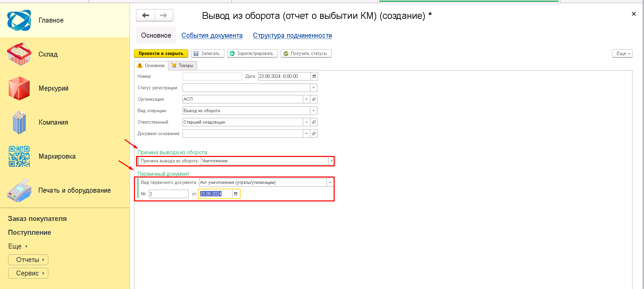Viewport: 644px width, 289px height.
Task: Close the document form with X
Action: pos(634,14)
